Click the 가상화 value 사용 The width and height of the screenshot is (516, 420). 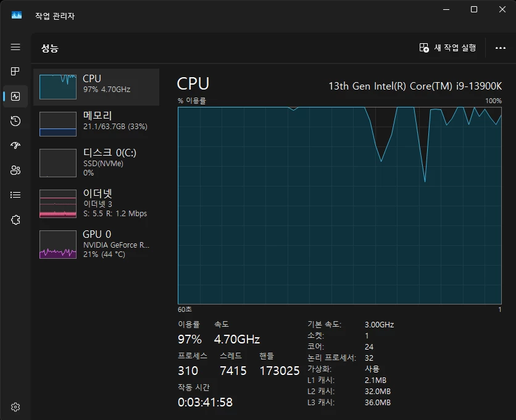372,369
